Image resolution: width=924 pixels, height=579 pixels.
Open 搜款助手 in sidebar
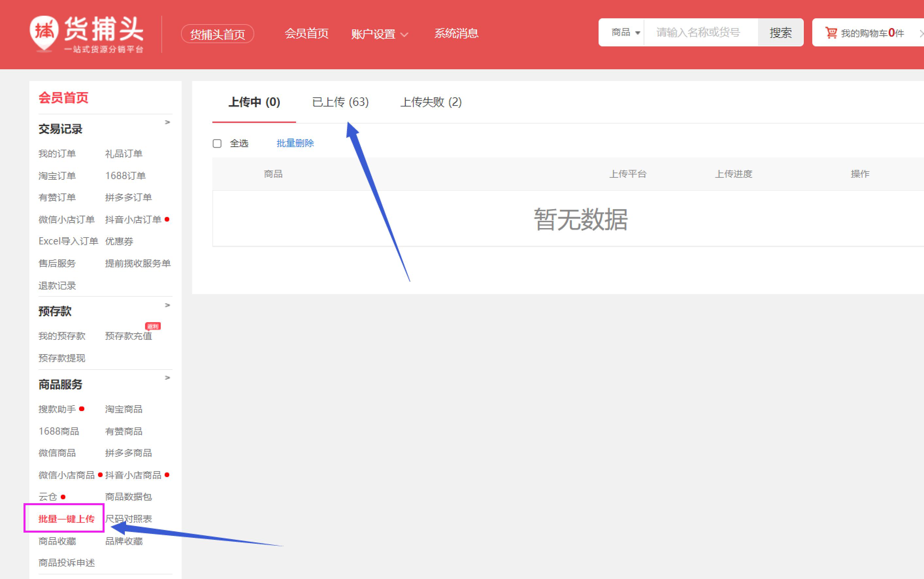[x=57, y=409]
